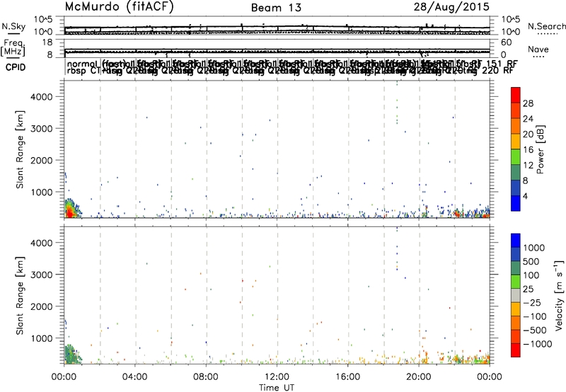Click the date '28/Aug/2015'
Screen dimensions: 566x392
pos(451,7)
